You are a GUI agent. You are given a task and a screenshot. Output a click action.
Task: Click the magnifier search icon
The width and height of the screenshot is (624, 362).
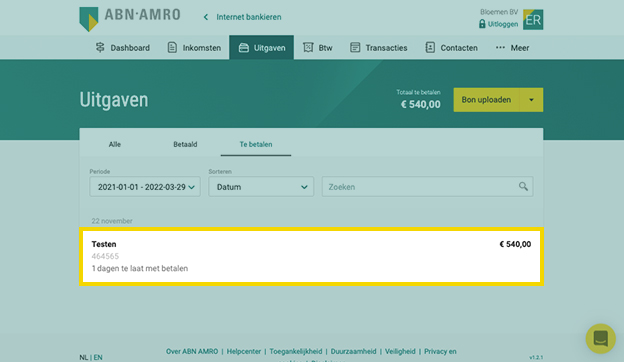pos(523,186)
